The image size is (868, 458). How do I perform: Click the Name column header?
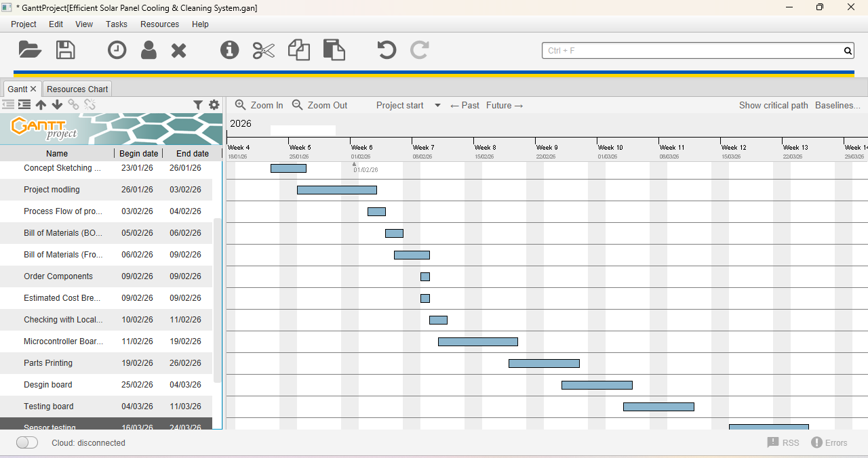57,154
